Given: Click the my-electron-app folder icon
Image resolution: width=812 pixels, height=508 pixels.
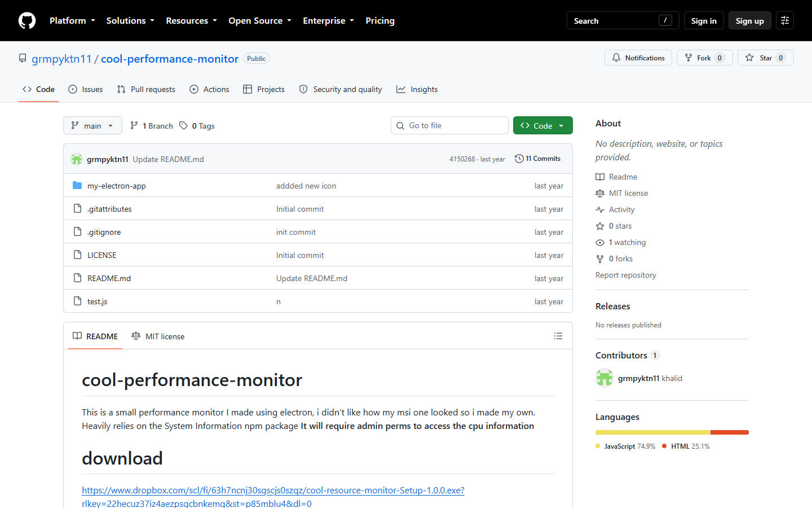Looking at the screenshot, I should [77, 186].
